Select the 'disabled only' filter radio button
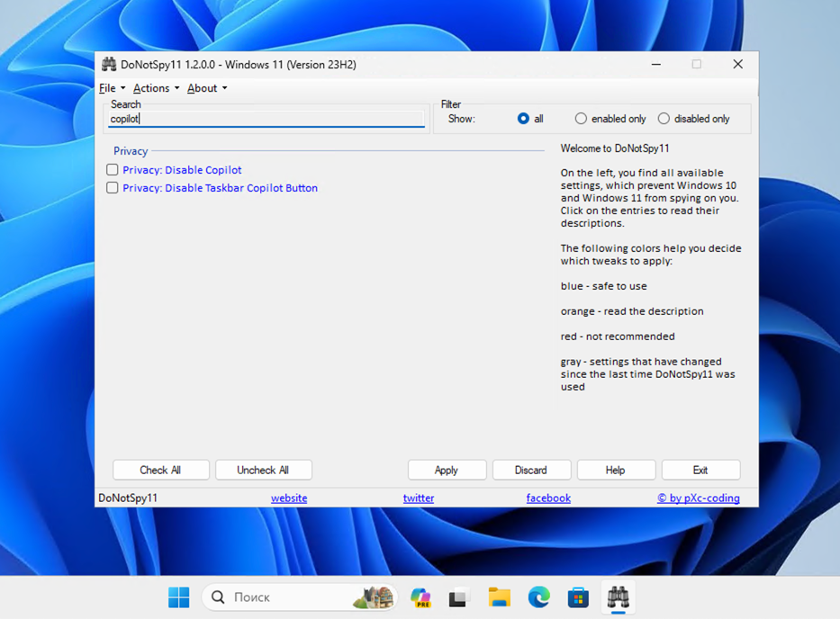Screen dimensions: 840x619 pyautogui.click(x=664, y=119)
